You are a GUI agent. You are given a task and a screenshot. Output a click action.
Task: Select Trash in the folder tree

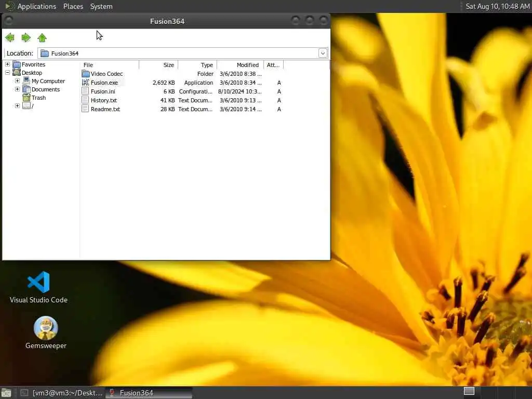tap(38, 98)
